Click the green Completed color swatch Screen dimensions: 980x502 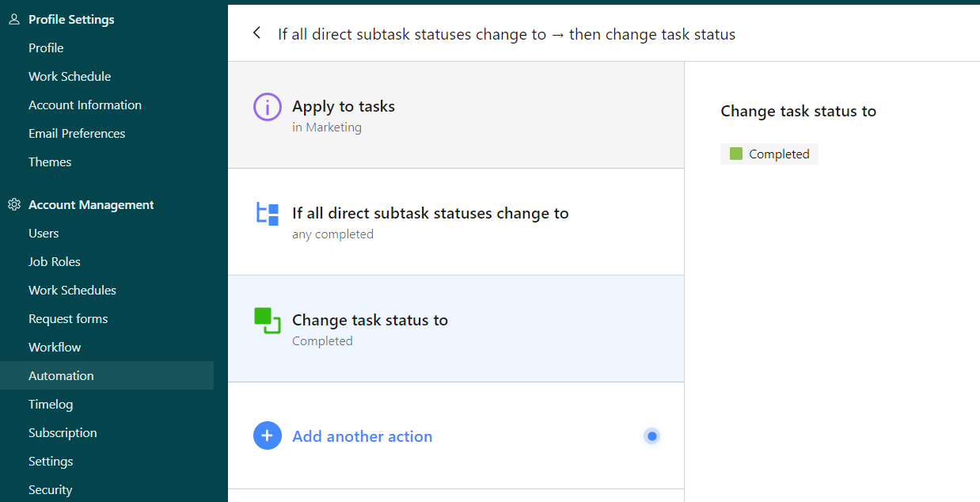tap(736, 154)
